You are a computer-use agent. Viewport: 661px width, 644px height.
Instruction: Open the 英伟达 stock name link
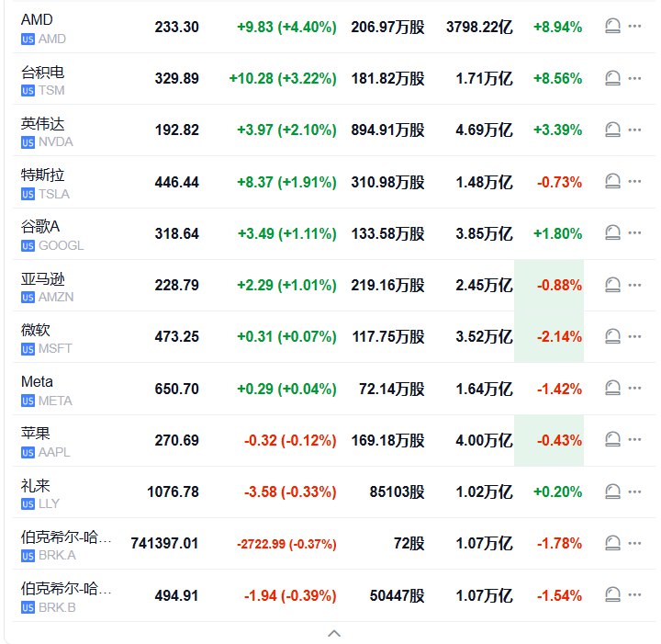42,124
